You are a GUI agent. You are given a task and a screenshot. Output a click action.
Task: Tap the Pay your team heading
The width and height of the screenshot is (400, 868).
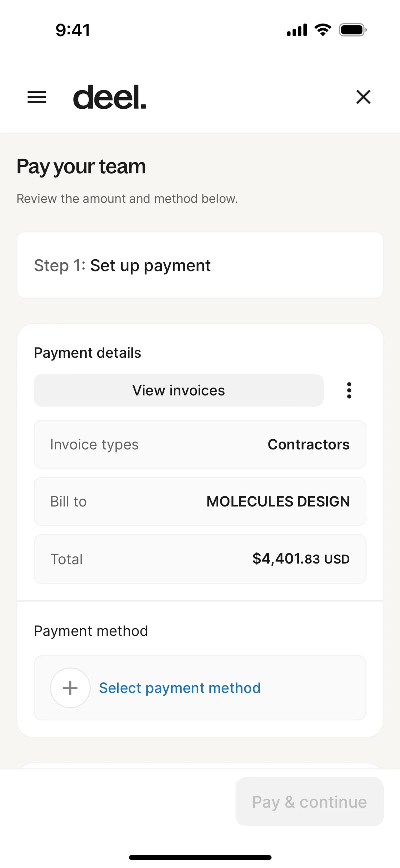click(x=81, y=166)
